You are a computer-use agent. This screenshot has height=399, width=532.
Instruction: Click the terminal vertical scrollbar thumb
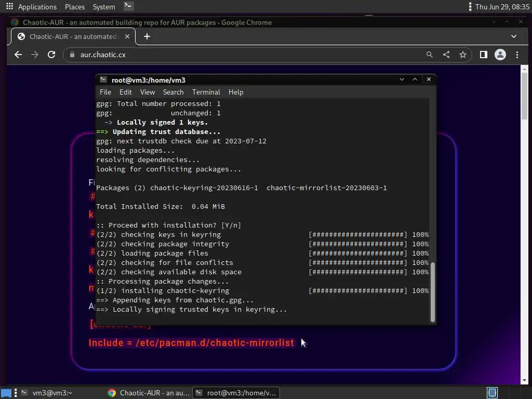click(433, 292)
